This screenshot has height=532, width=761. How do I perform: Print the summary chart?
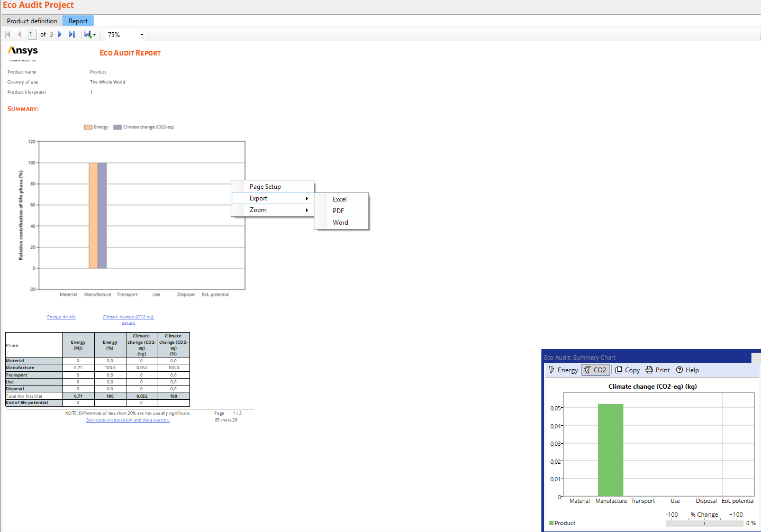coord(658,370)
